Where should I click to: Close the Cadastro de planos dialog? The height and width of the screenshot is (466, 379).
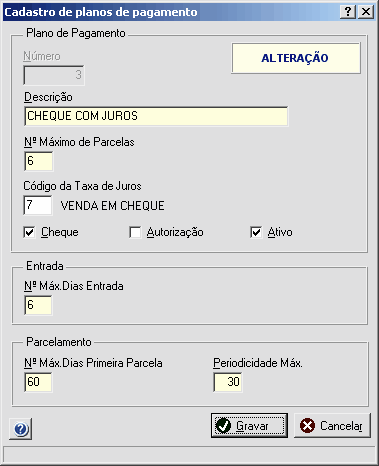366,12
